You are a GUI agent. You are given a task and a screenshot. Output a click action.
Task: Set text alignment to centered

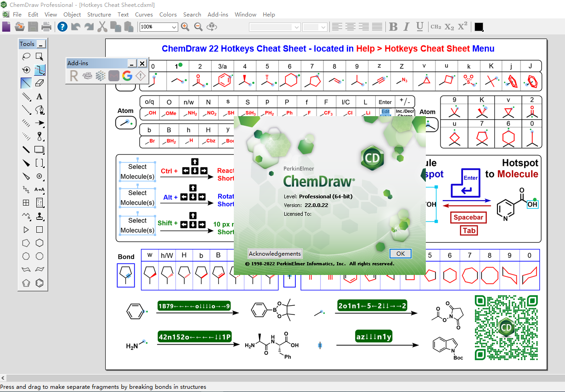click(350, 27)
